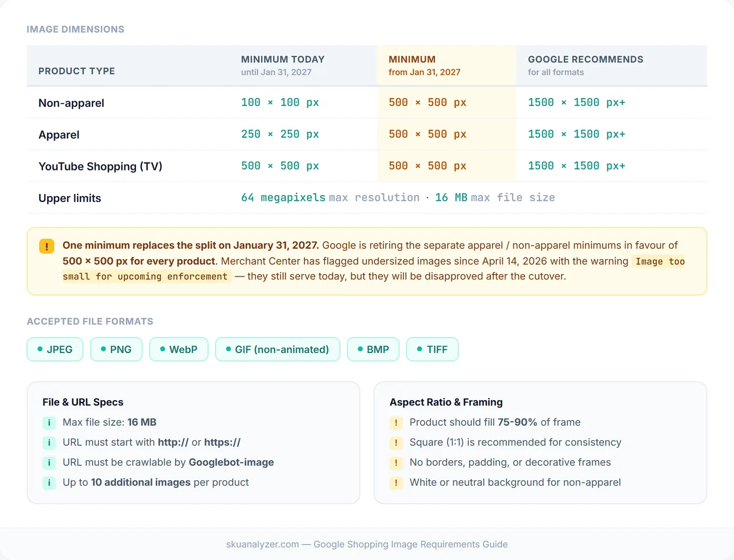Click the skuanalyzer.com footer text
The height and width of the screenshot is (560, 734).
(367, 544)
